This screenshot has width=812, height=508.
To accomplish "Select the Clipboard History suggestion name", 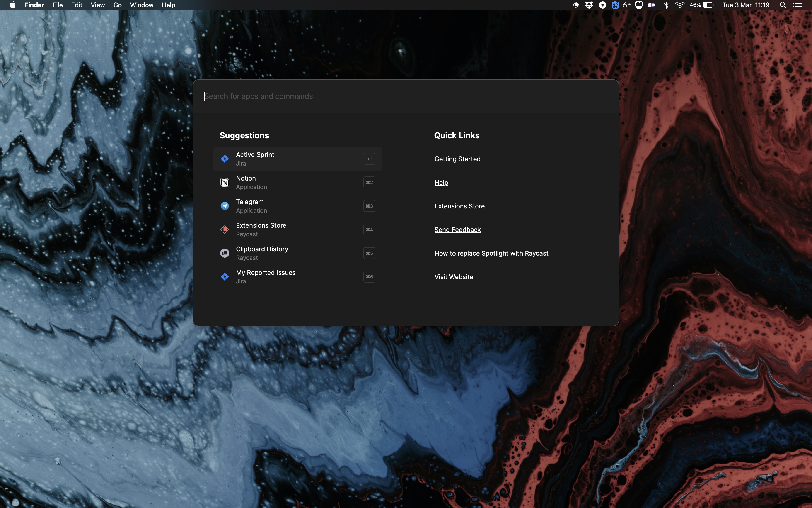I will [x=262, y=249].
